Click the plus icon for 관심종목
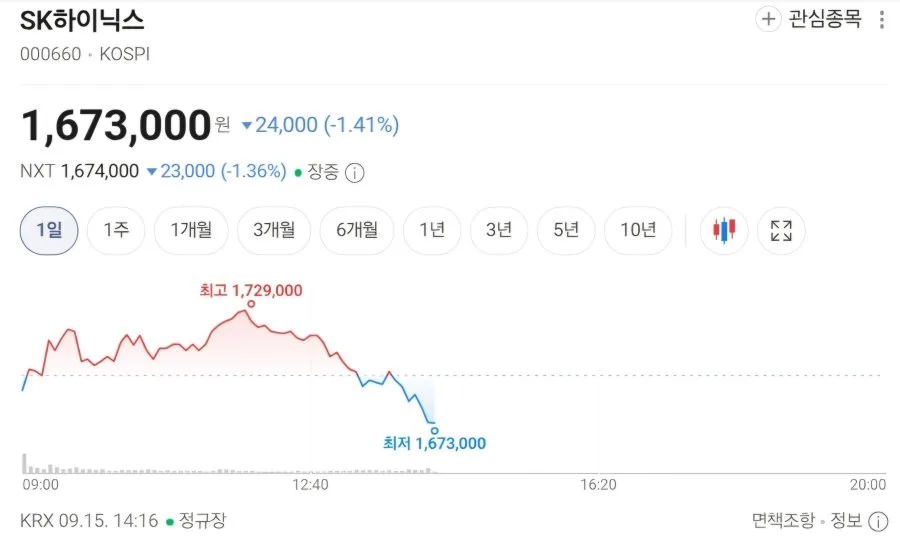Image resolution: width=900 pixels, height=545 pixels. (768, 20)
